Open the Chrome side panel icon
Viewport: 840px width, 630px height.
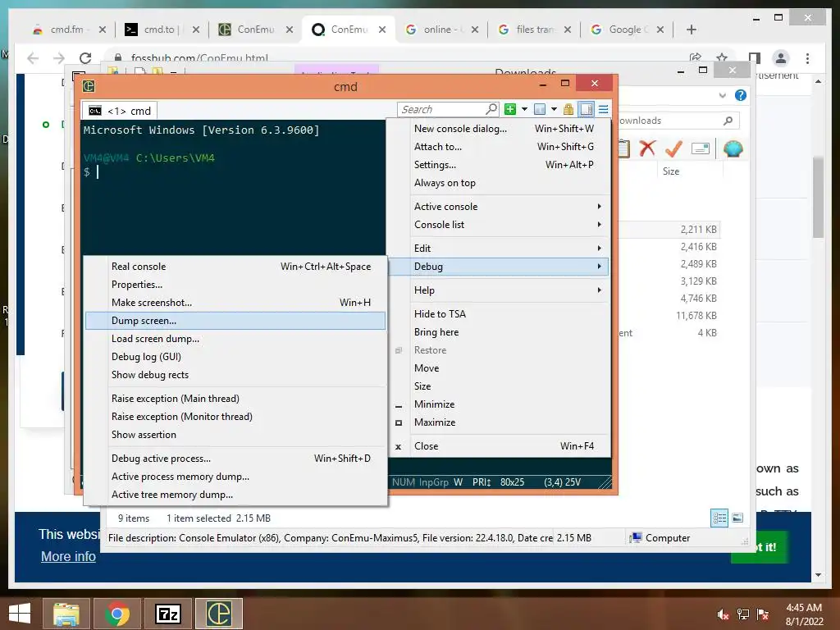(x=755, y=58)
